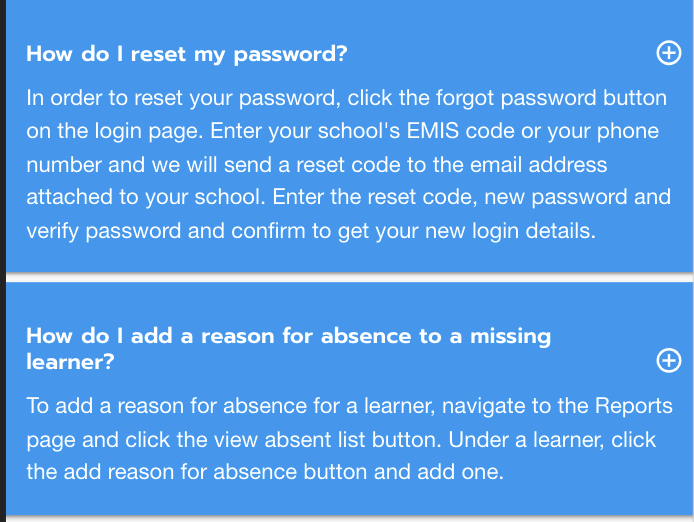The width and height of the screenshot is (694, 522).
Task: Click the absence reason answer paragraph
Action: [347, 438]
